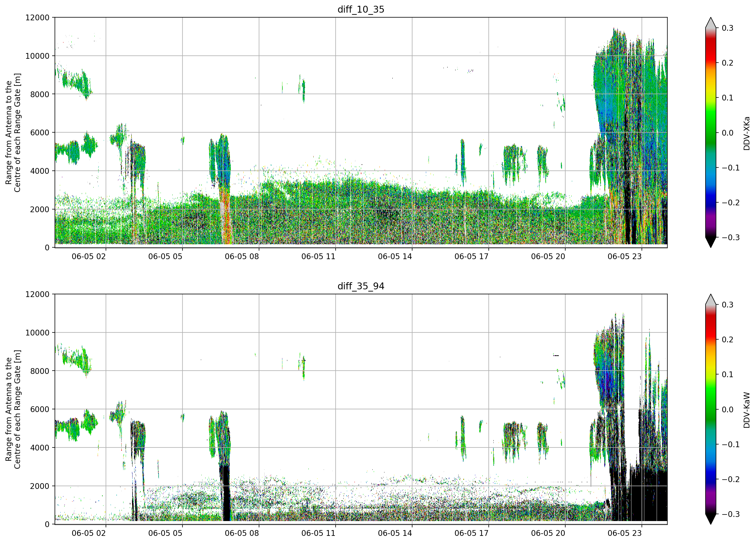Click the 06-05 20 tick label on bottom plot
The image size is (756, 543).
coord(548,533)
